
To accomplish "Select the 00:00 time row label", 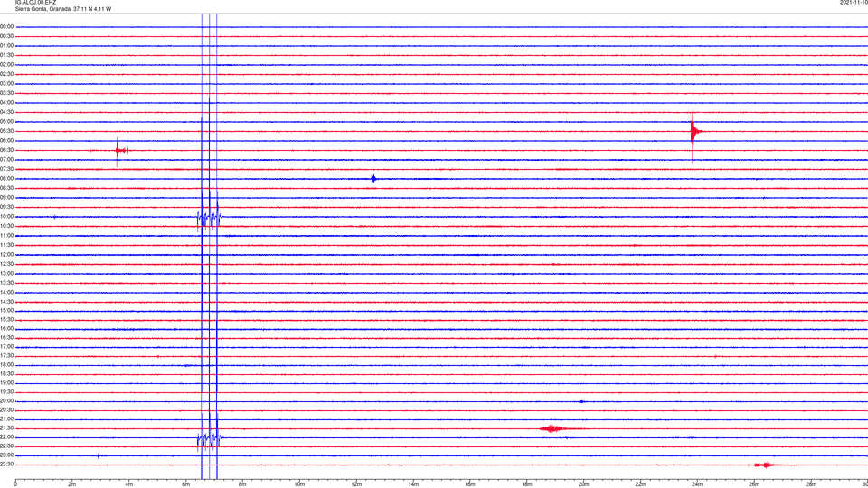I will pos(6,26).
